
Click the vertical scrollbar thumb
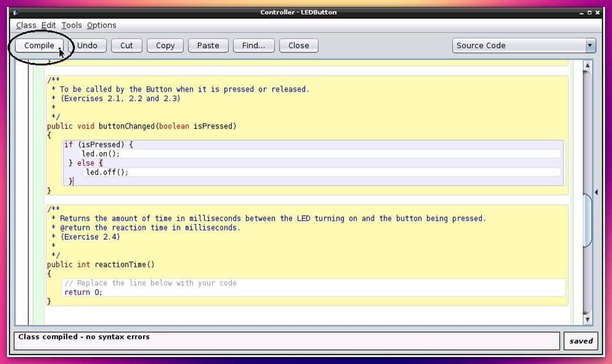click(587, 220)
